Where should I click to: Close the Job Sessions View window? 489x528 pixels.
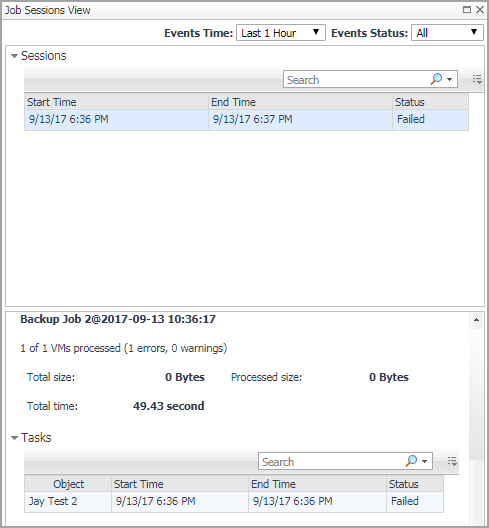[480, 10]
